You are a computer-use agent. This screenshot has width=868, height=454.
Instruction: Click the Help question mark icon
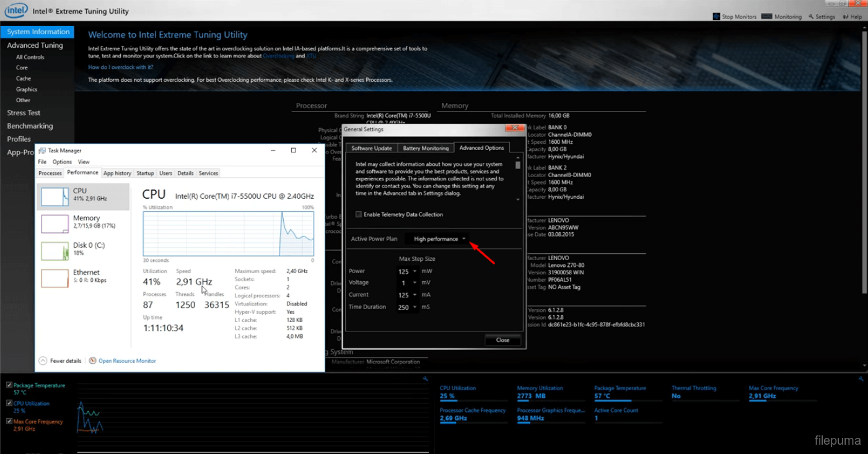pos(846,17)
